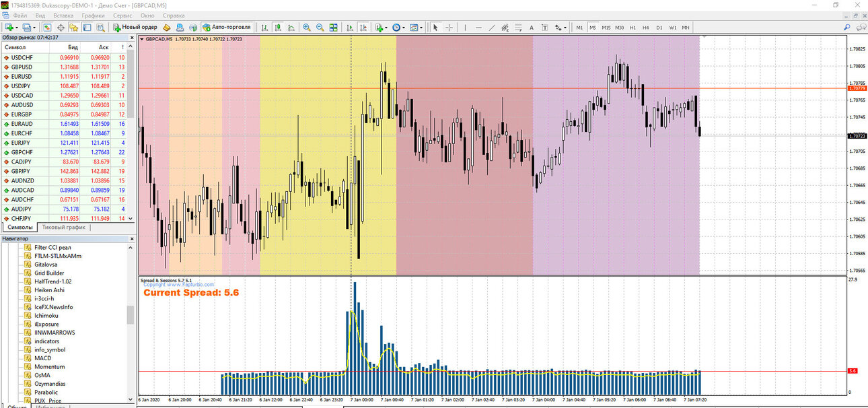Open the Вид menu
Screen dimensions: 868x408
tap(40, 15)
